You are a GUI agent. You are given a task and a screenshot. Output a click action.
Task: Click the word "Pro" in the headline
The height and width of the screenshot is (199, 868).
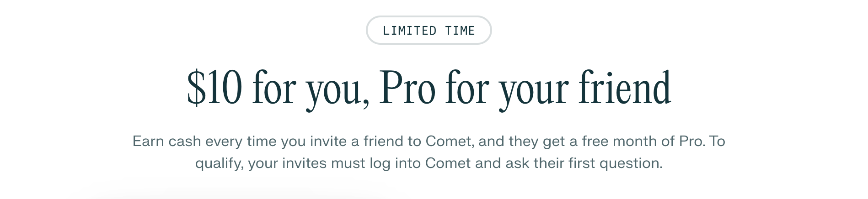(x=407, y=89)
